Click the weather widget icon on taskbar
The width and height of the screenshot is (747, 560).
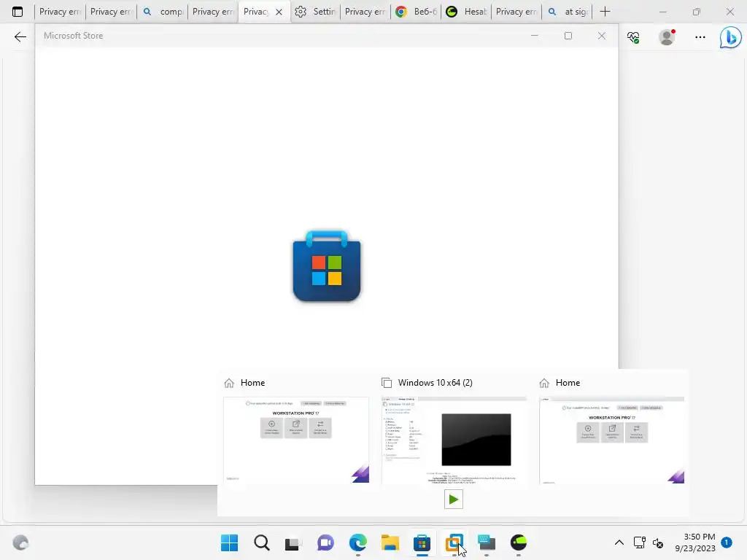click(x=20, y=542)
